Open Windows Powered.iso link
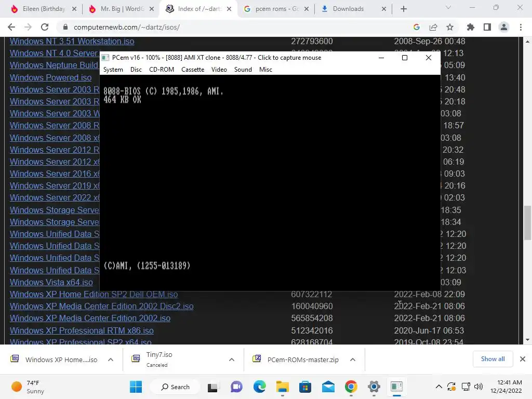The image size is (532, 399). [x=50, y=77]
